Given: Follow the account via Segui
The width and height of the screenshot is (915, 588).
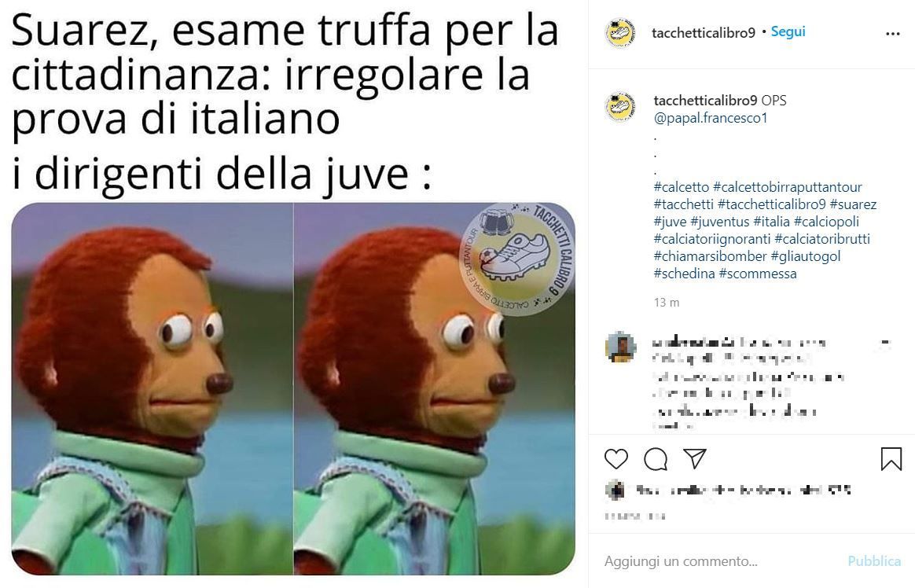Looking at the screenshot, I should 788,31.
